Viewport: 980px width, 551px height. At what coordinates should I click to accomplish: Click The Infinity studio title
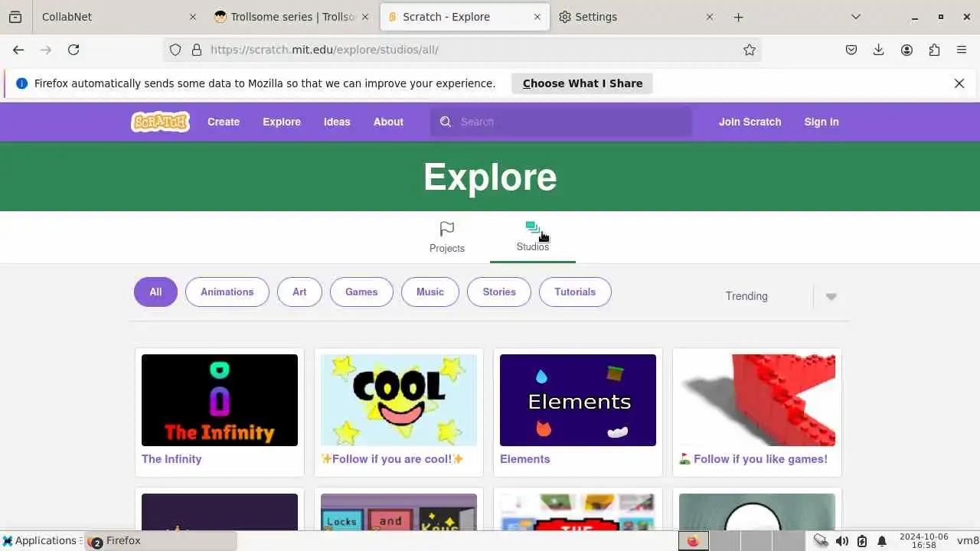tap(171, 459)
